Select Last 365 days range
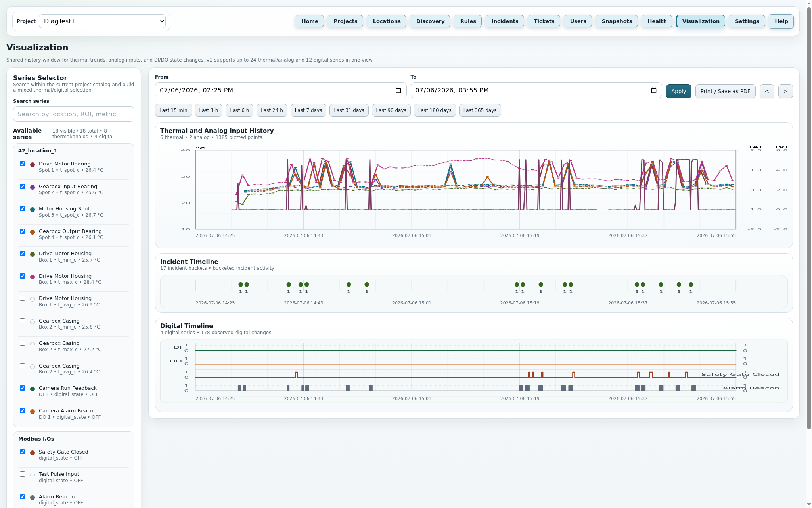The width and height of the screenshot is (812, 508). click(x=480, y=110)
